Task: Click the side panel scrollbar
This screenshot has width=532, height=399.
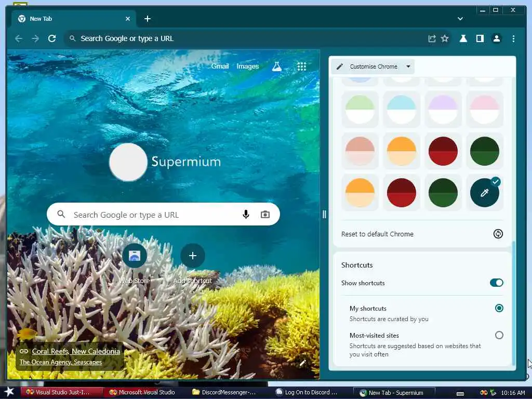Action: pyautogui.click(x=514, y=303)
